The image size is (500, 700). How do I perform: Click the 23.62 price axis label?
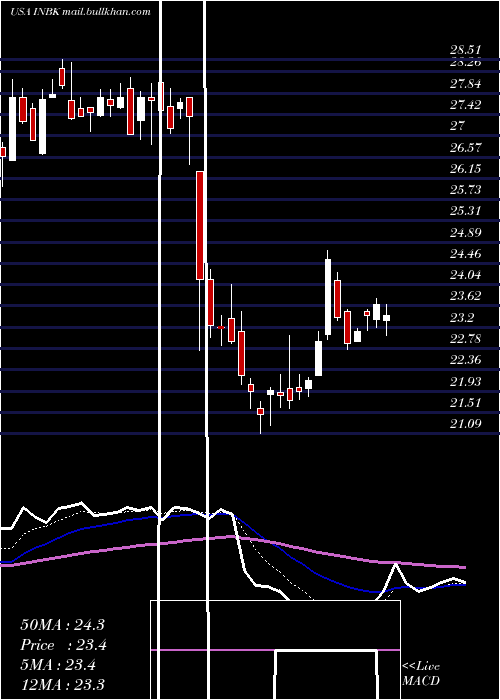tap(466, 296)
